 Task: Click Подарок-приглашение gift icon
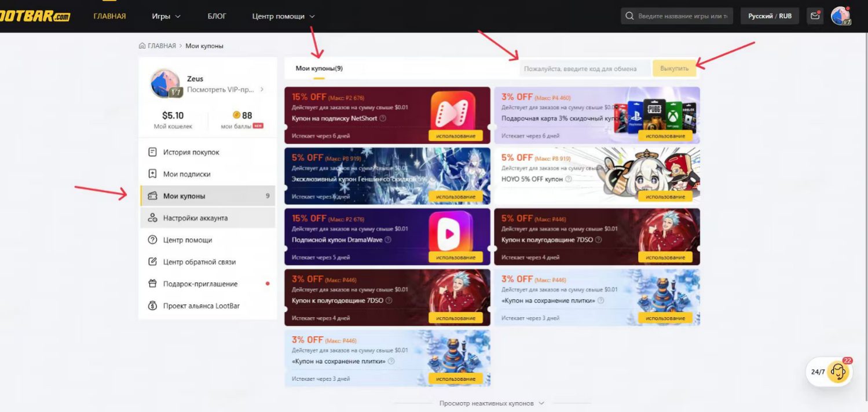click(153, 284)
